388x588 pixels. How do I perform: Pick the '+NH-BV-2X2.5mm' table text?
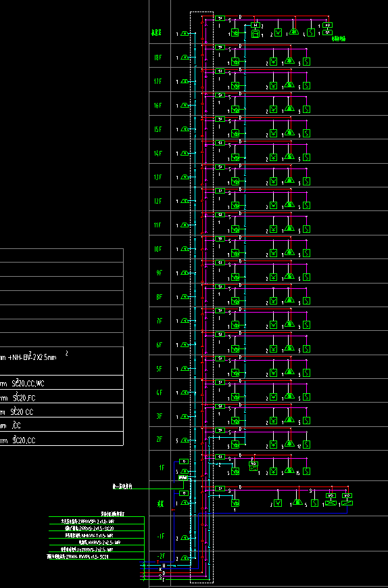(x=32, y=357)
